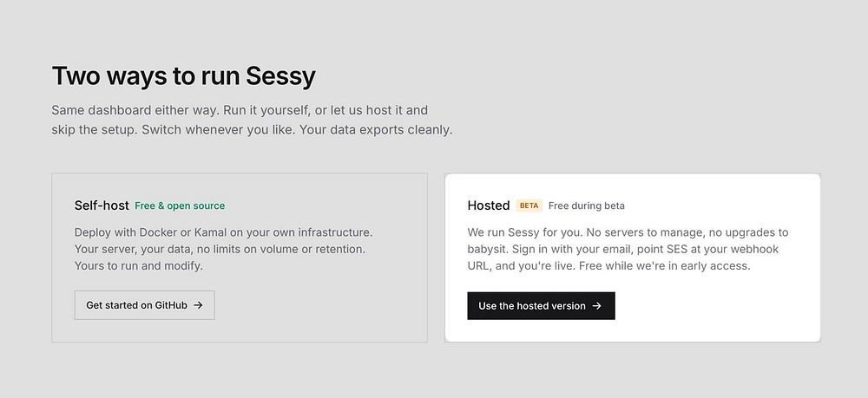The height and width of the screenshot is (398, 868).
Task: Click the arrow icon in the hosted version button
Action: pyautogui.click(x=597, y=306)
